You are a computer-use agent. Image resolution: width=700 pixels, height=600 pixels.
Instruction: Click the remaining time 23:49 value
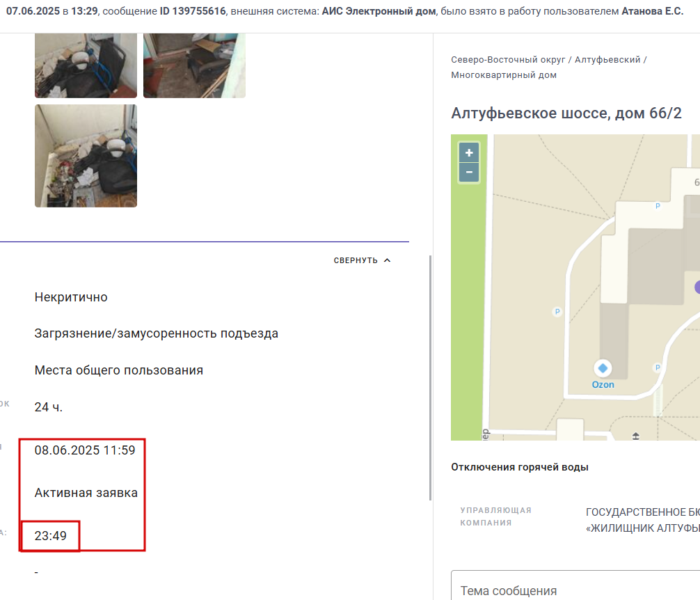coord(50,536)
